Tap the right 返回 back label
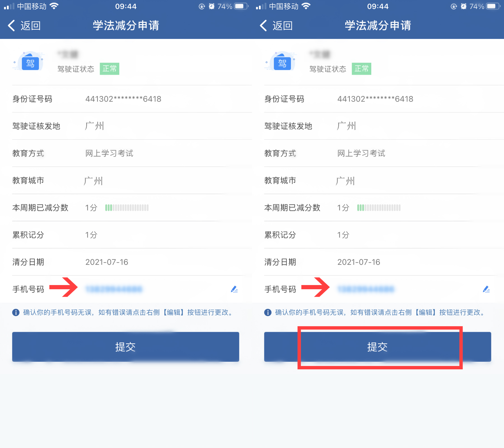Image resolution: width=504 pixels, height=448 pixels. (283, 26)
